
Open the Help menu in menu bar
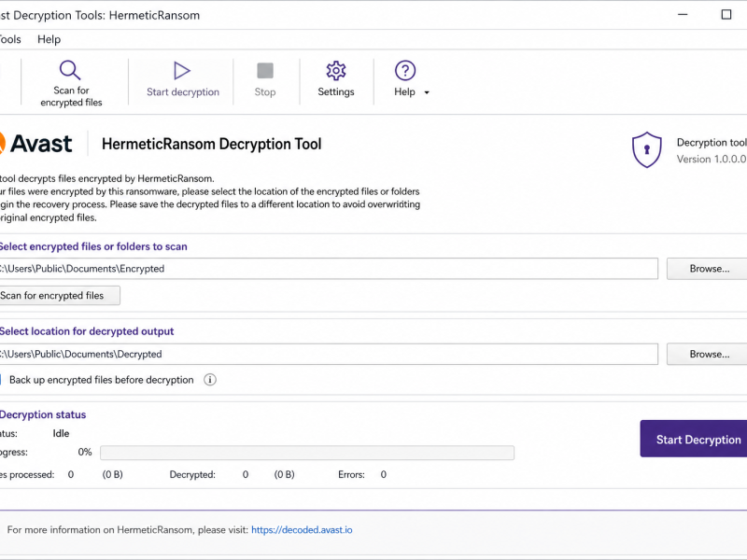[x=49, y=39]
